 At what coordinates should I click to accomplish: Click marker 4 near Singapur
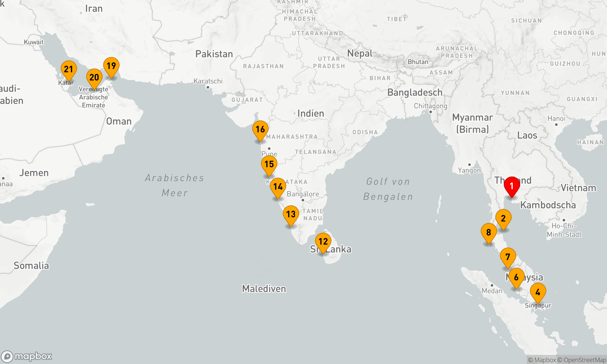[x=538, y=292]
